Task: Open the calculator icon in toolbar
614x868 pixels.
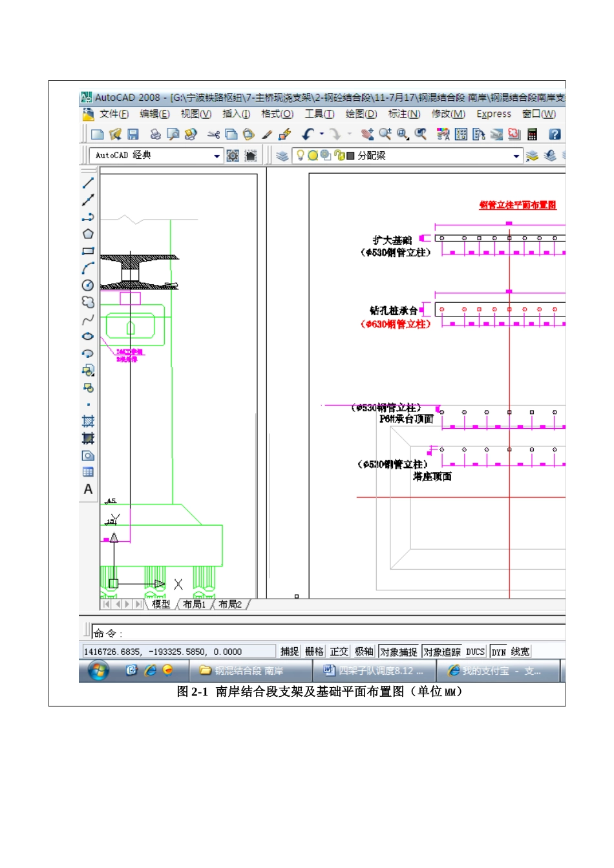Action: point(533,134)
